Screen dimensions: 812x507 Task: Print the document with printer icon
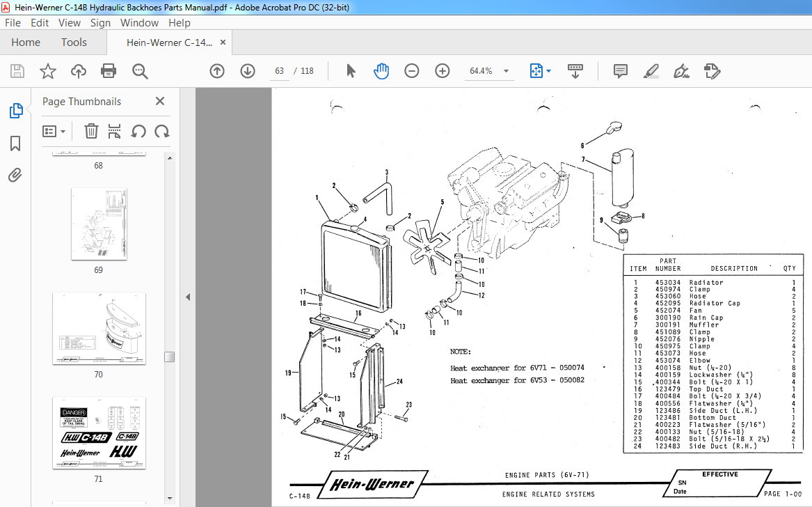coord(109,71)
